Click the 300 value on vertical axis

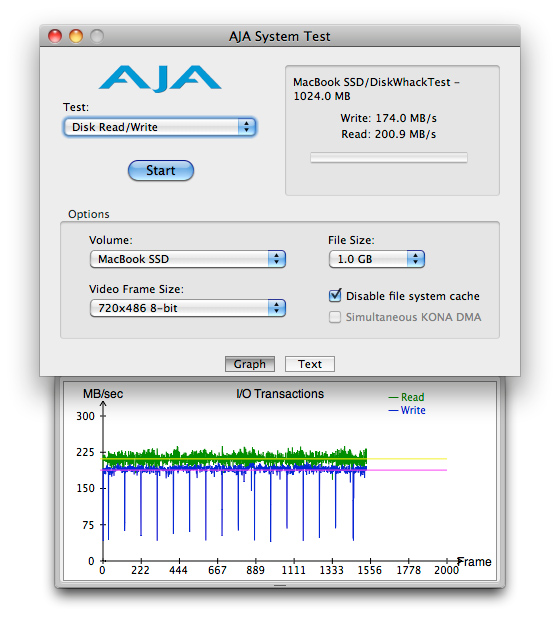85,416
